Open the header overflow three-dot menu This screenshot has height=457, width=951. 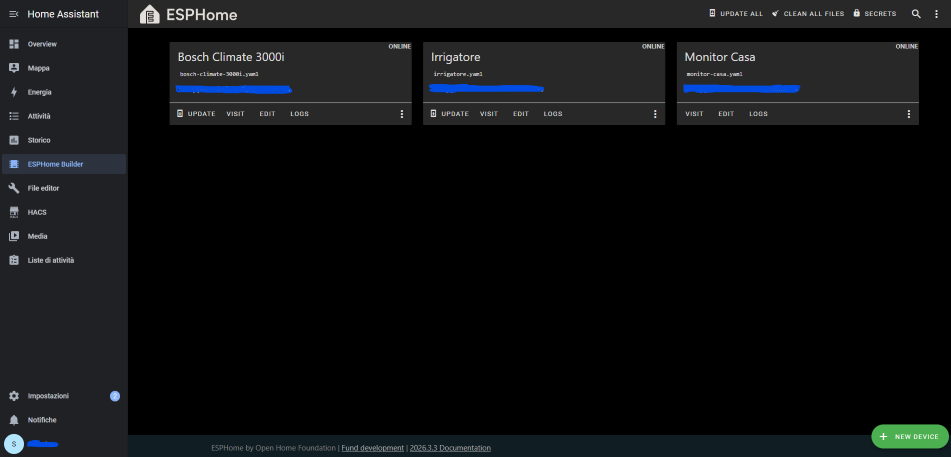[x=937, y=14]
